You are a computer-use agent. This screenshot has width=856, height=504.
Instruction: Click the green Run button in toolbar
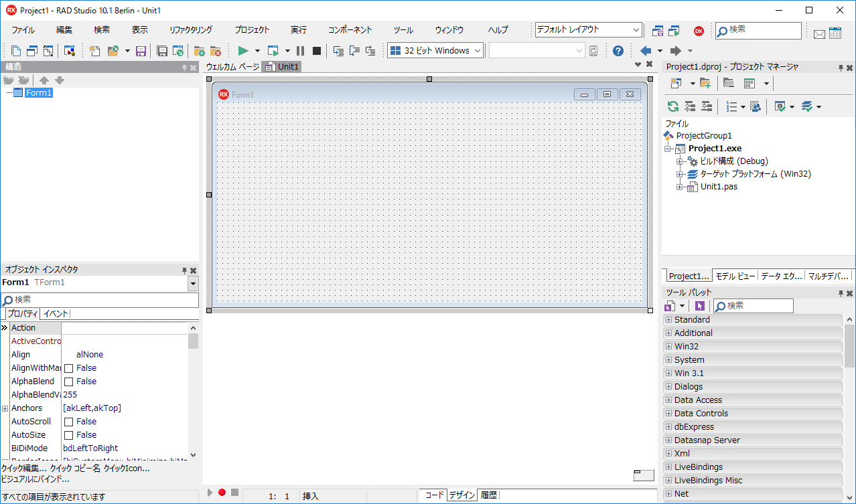pyautogui.click(x=243, y=51)
